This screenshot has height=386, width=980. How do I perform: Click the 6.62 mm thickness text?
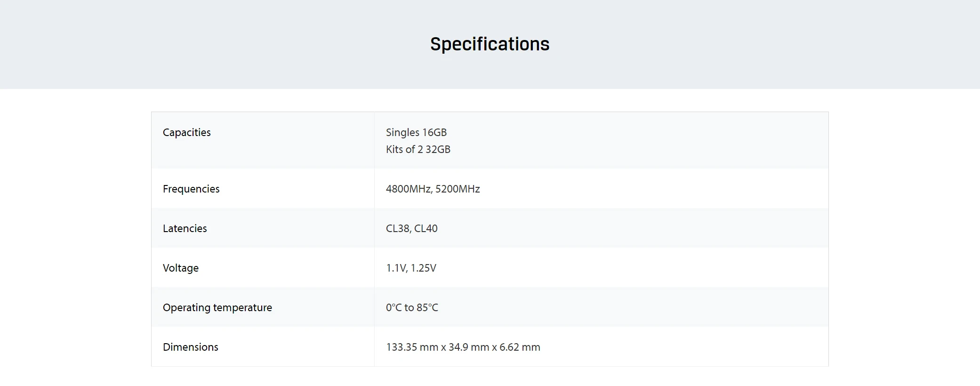tap(520, 347)
